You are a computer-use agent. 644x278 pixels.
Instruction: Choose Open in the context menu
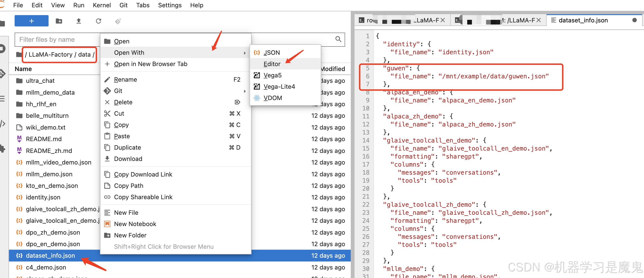click(x=176, y=41)
